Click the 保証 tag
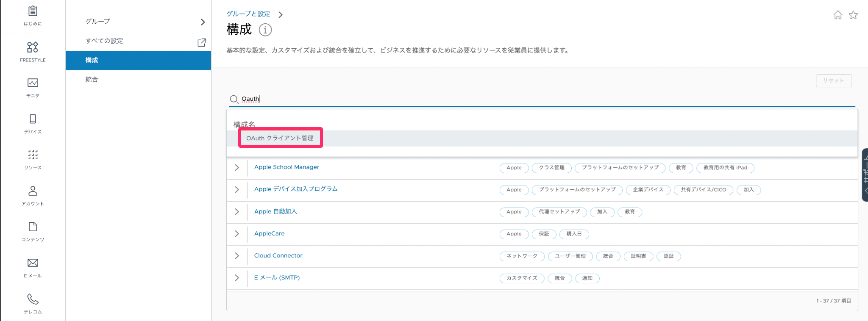 click(544, 234)
